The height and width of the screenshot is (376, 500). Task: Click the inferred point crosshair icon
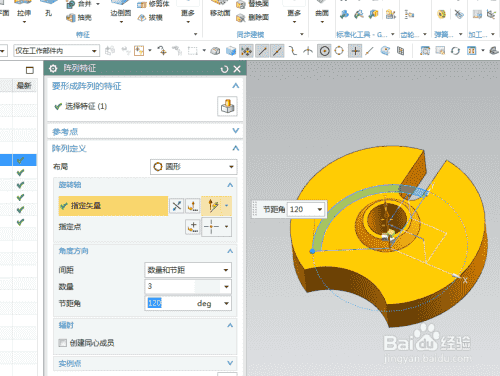coord(212,227)
